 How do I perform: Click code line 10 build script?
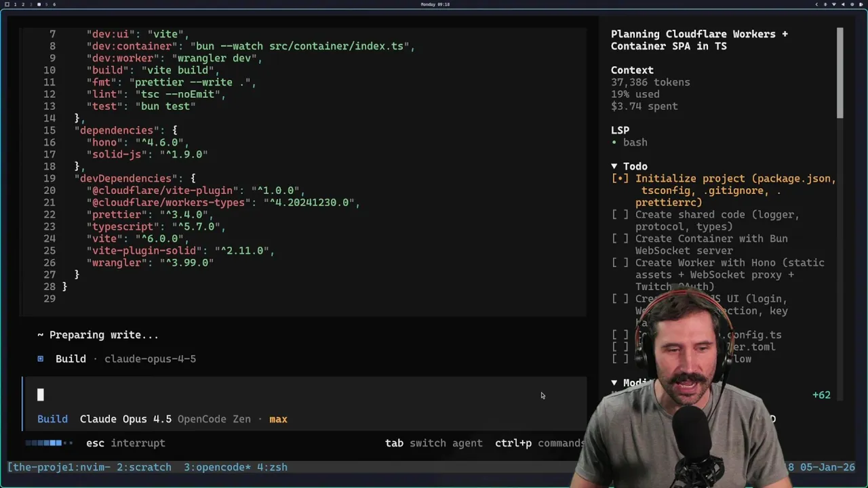pos(153,70)
